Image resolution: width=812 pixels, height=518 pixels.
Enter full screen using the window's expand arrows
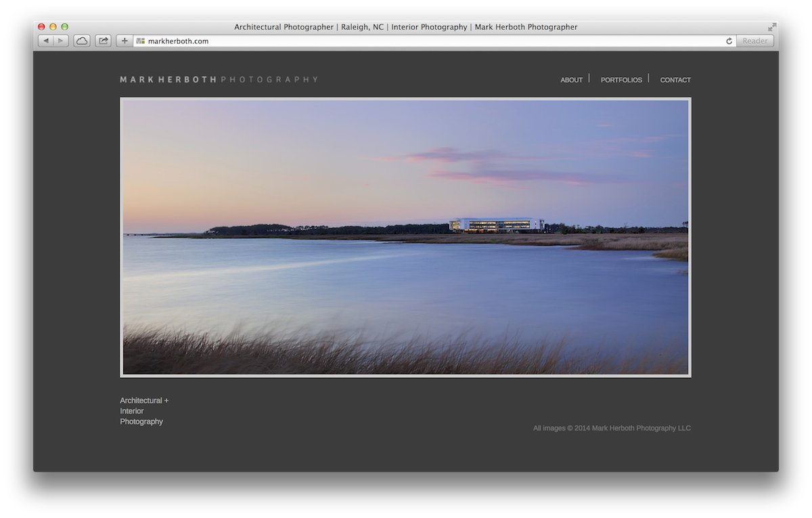point(772,27)
